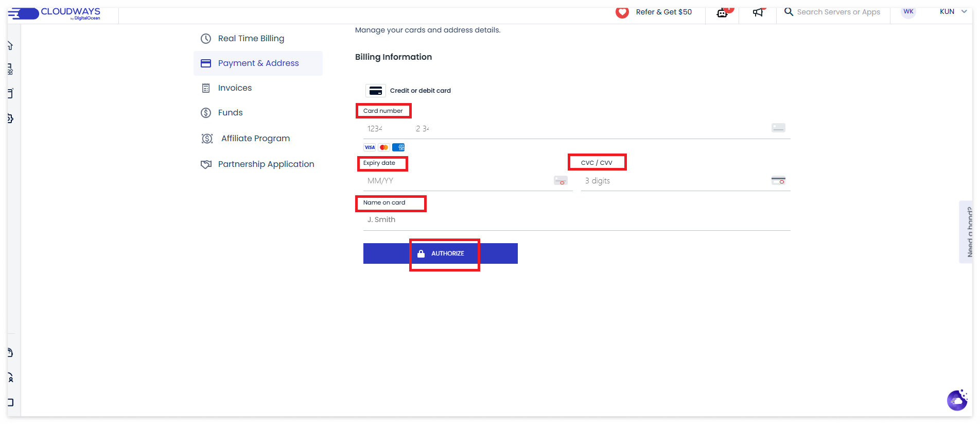Image resolution: width=980 pixels, height=424 pixels.
Task: Click the card icon in card number field
Action: tap(778, 128)
